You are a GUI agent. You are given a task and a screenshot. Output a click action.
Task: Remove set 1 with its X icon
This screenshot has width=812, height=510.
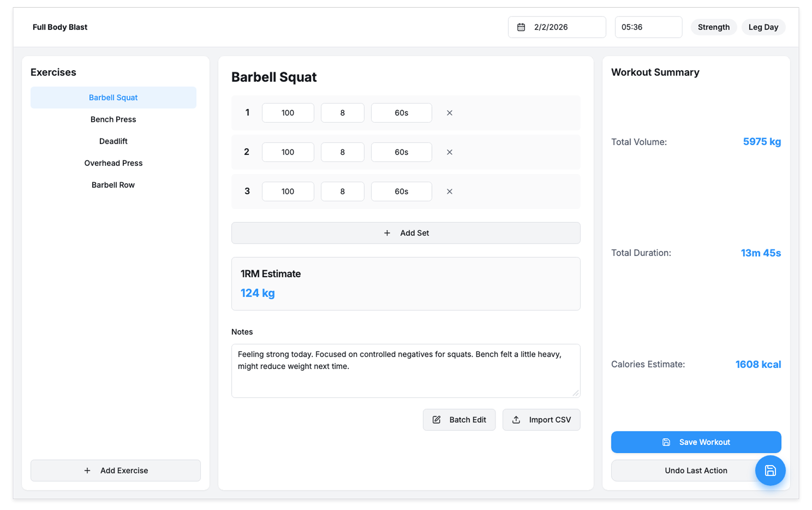[449, 113]
